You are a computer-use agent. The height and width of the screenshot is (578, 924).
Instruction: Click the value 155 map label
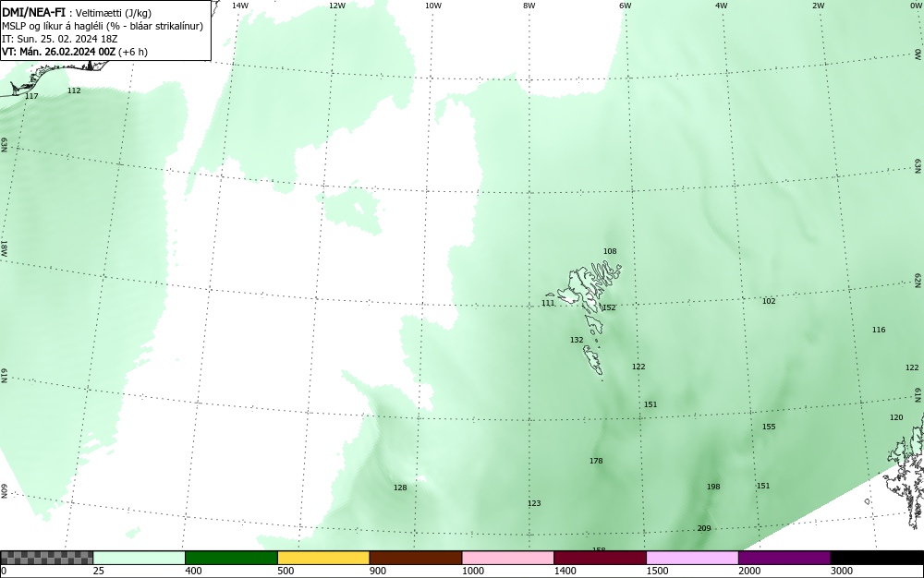pos(769,427)
